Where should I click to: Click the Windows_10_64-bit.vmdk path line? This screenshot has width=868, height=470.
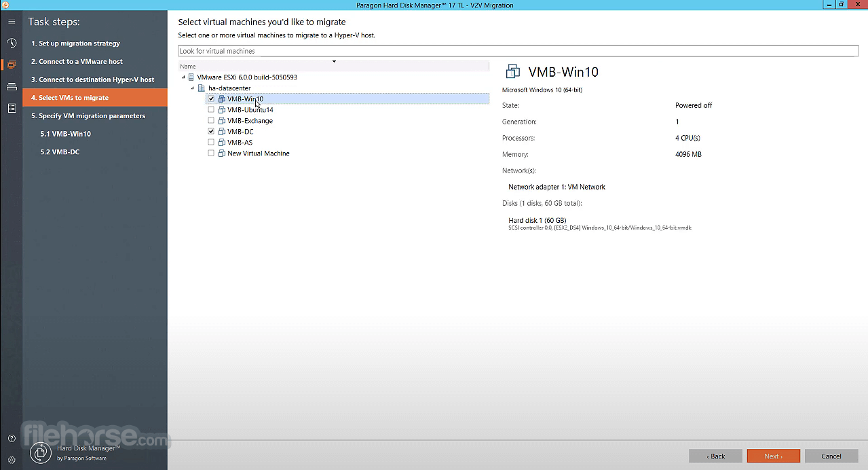pos(600,228)
